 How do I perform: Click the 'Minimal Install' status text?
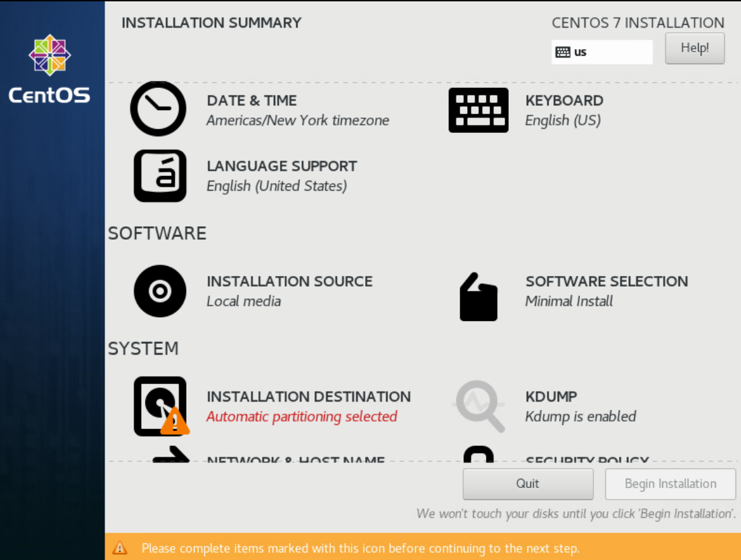[x=569, y=301]
